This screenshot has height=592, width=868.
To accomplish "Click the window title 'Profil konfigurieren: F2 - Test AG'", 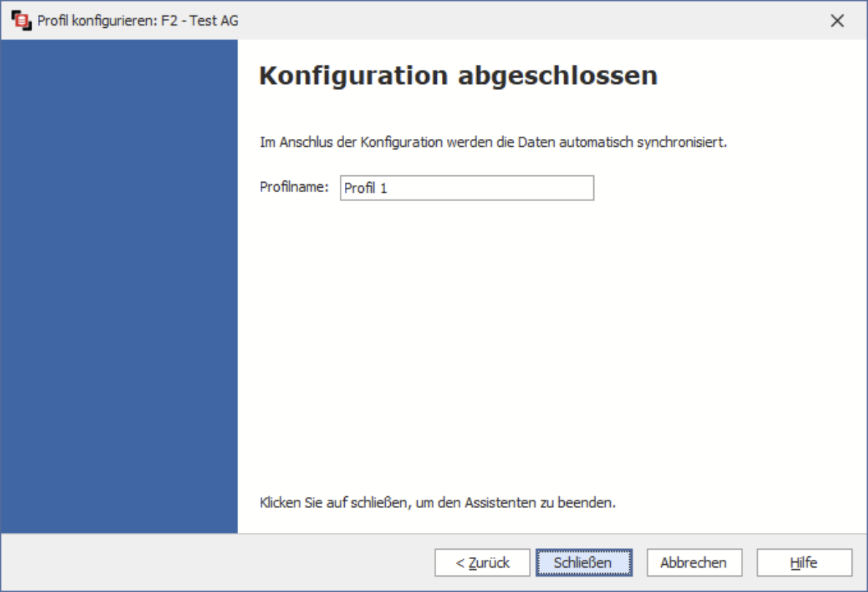I will click(137, 20).
